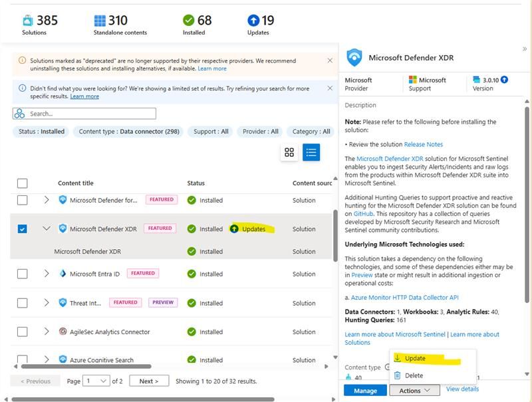Collapse the Microsoft Defender XDR row

click(47, 229)
